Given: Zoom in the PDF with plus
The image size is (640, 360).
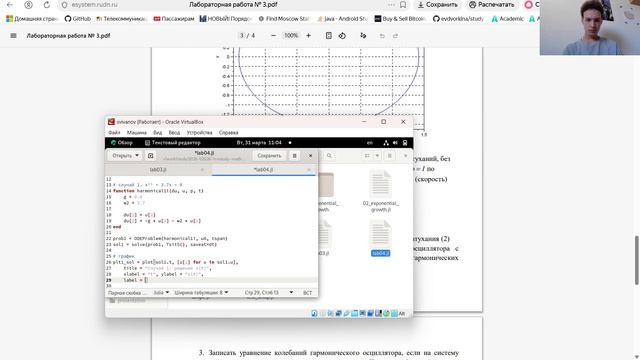Looking at the screenshot, I should [x=309, y=36].
